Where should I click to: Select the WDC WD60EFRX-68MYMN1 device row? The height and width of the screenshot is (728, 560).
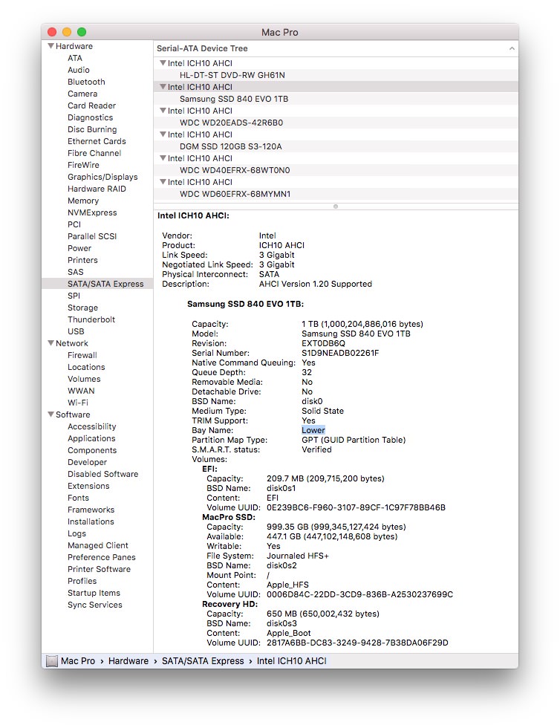pyautogui.click(x=336, y=194)
